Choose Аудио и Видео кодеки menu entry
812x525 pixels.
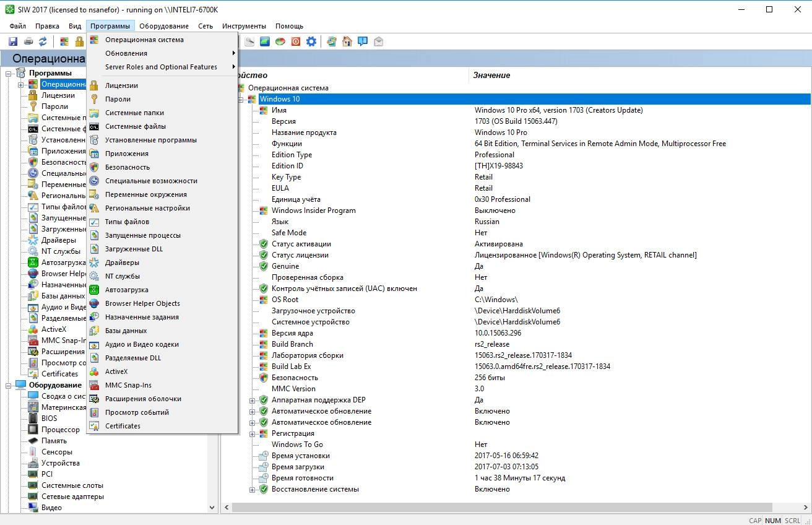(x=162, y=344)
